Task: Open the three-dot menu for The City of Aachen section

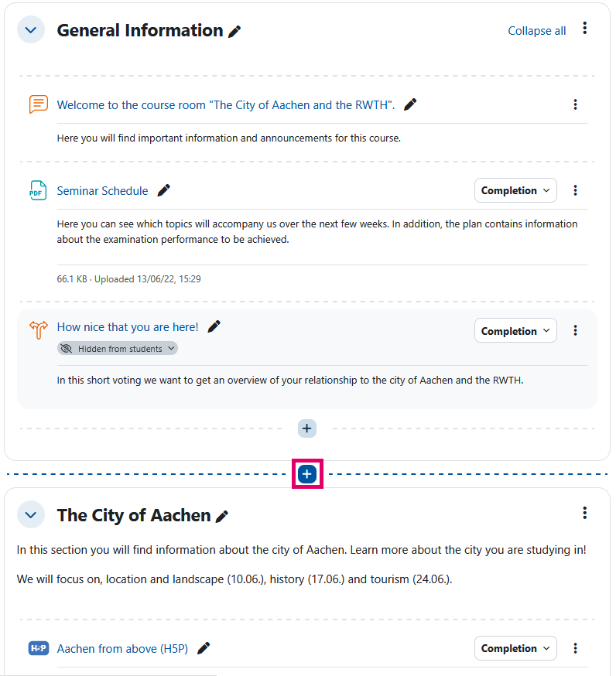Action: pyautogui.click(x=585, y=513)
